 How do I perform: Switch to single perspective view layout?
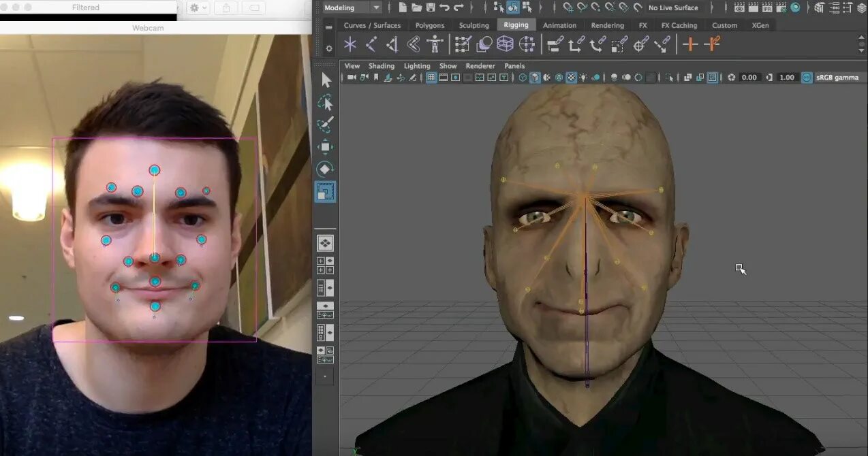325,243
